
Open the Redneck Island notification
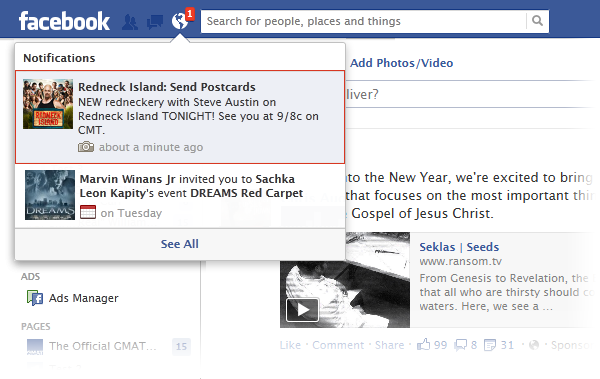pyautogui.click(x=180, y=117)
